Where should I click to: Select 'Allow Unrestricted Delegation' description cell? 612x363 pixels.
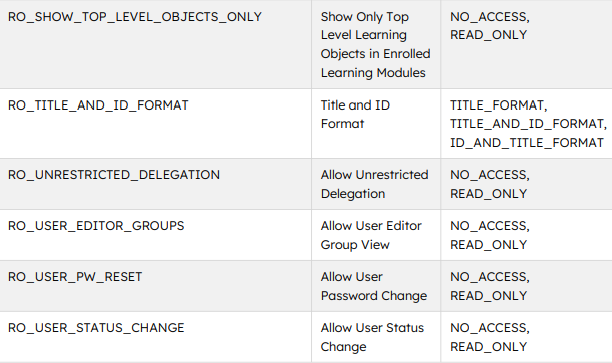[x=374, y=184]
